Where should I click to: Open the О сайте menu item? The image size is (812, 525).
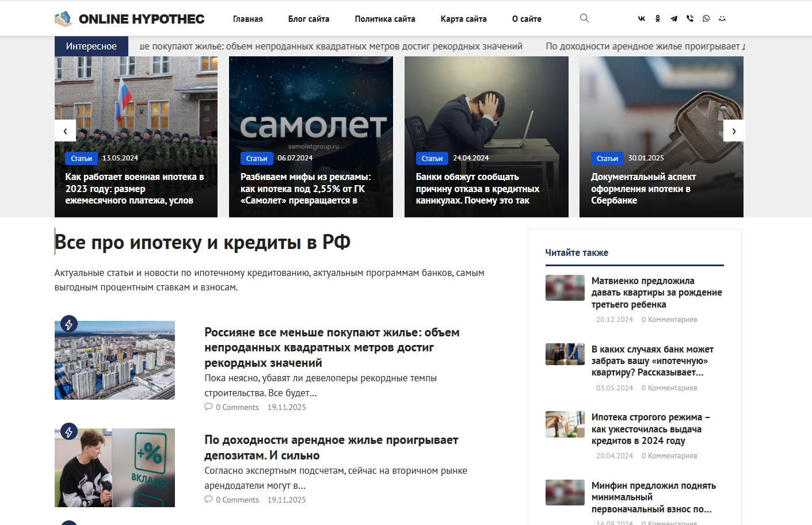tap(527, 19)
